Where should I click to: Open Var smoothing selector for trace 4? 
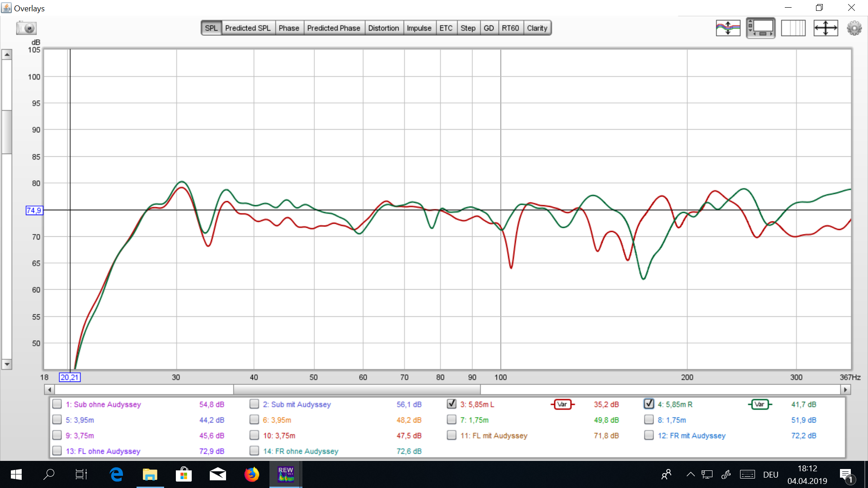click(759, 404)
